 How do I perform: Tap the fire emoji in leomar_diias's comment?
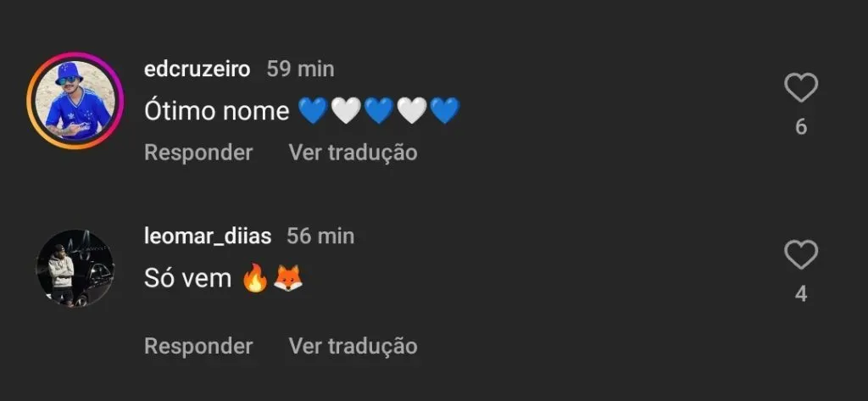pyautogui.click(x=255, y=278)
